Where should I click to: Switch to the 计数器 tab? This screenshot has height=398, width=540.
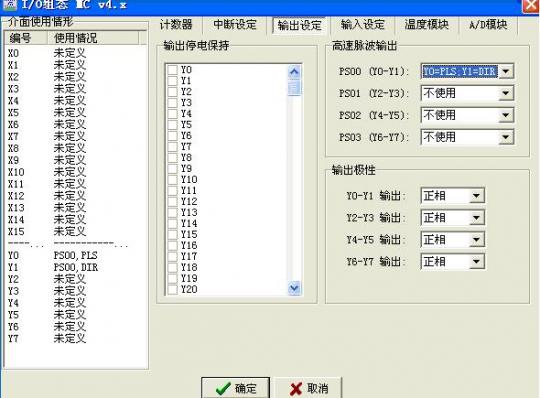(x=176, y=25)
